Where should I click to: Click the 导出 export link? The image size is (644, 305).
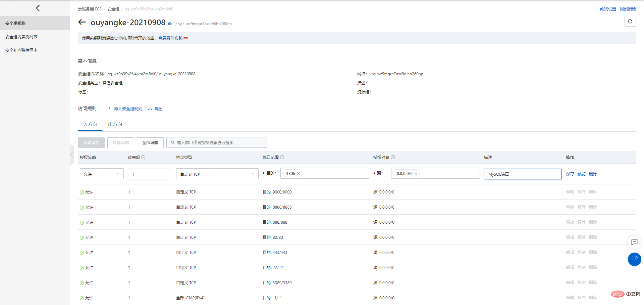pos(156,109)
